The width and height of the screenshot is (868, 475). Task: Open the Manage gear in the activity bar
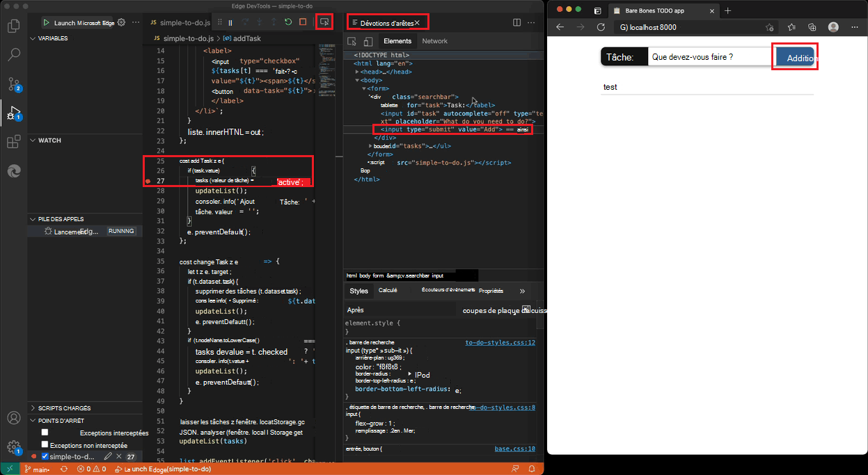point(13,448)
